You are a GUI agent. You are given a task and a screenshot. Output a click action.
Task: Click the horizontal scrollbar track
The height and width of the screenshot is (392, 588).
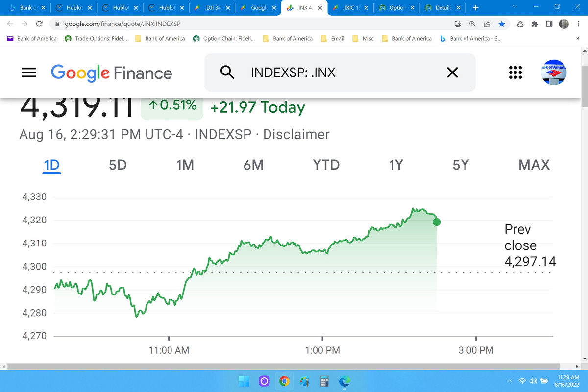click(291, 367)
